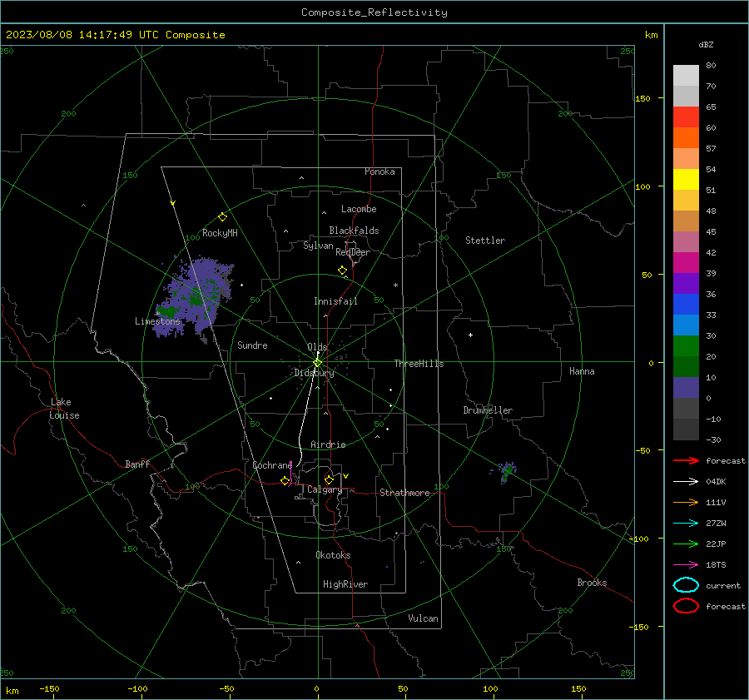The height and width of the screenshot is (700, 749).
Task: Pick the orange swatch between 60 and 57
Action: 686,138
